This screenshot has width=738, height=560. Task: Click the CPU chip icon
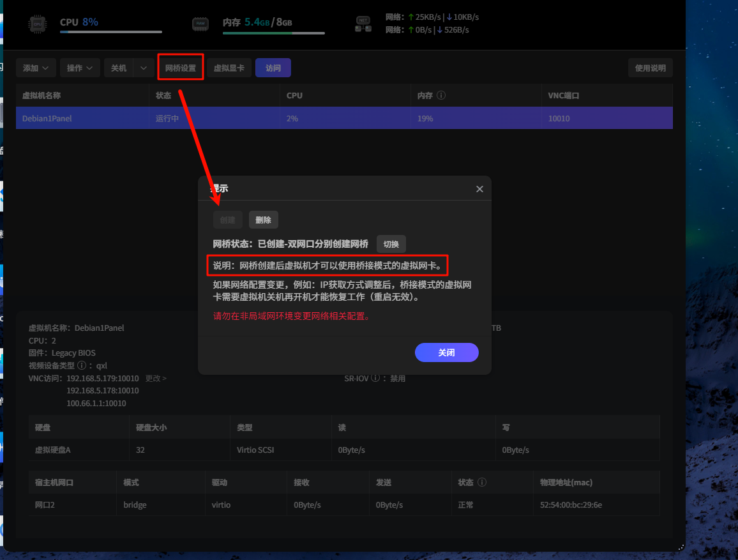38,24
